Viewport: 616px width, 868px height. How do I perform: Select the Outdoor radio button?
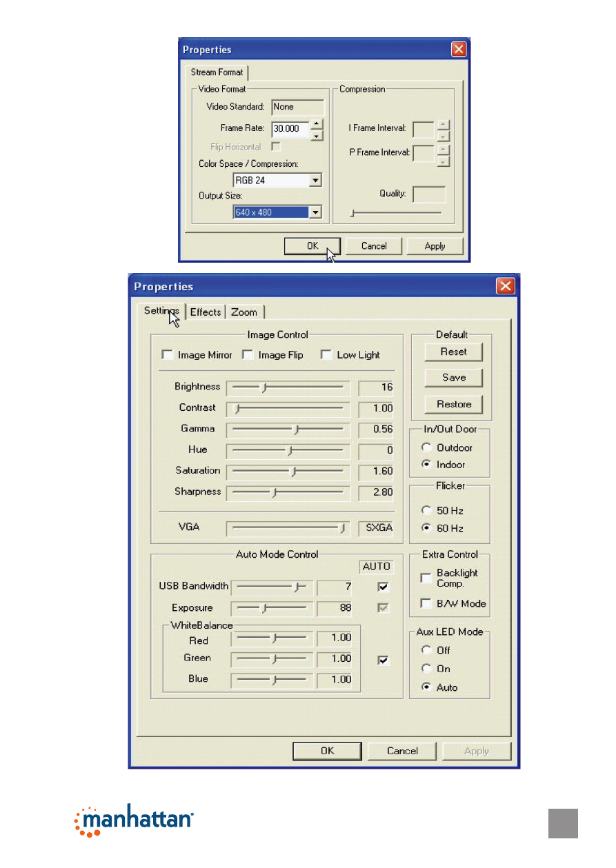426,447
